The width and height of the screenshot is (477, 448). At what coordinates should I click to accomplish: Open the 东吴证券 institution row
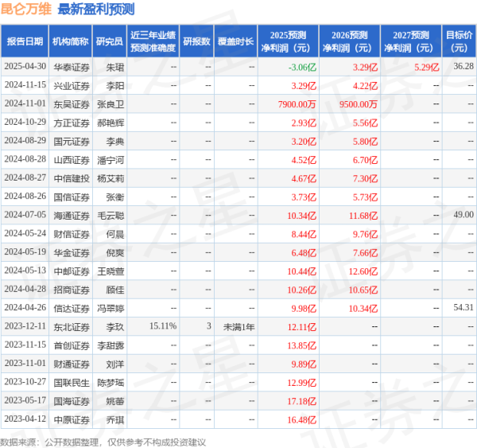coord(70,103)
